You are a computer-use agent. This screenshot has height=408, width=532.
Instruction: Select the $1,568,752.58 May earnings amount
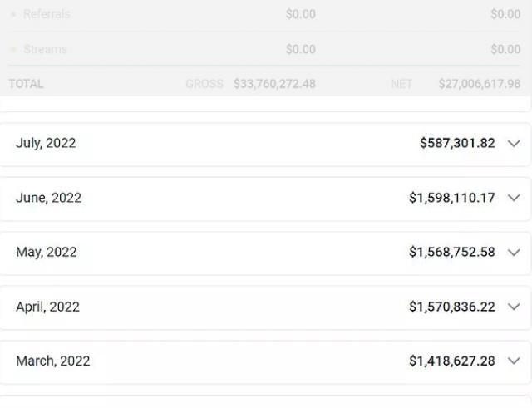pos(451,252)
